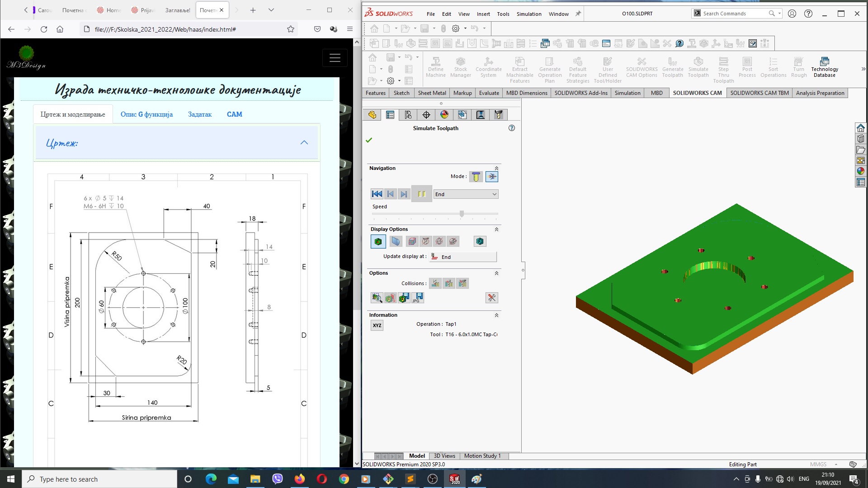This screenshot has width=868, height=488.
Task: Open Coordinate System command
Action: pyautogui.click(x=488, y=67)
